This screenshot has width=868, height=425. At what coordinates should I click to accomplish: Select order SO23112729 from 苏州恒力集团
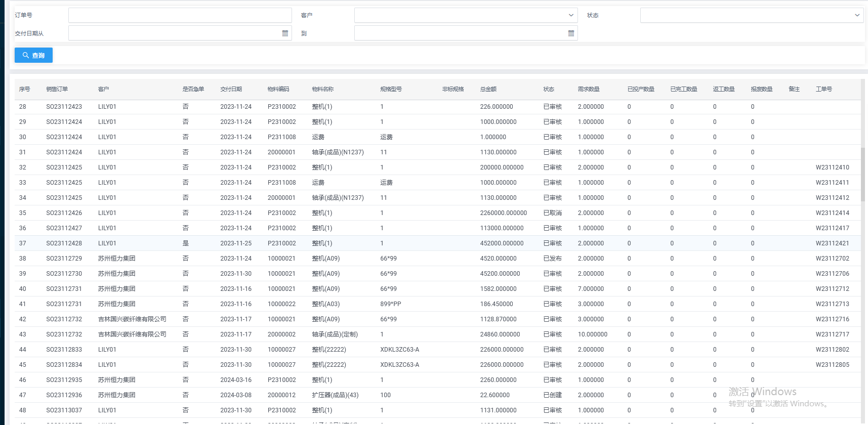pyautogui.click(x=64, y=259)
